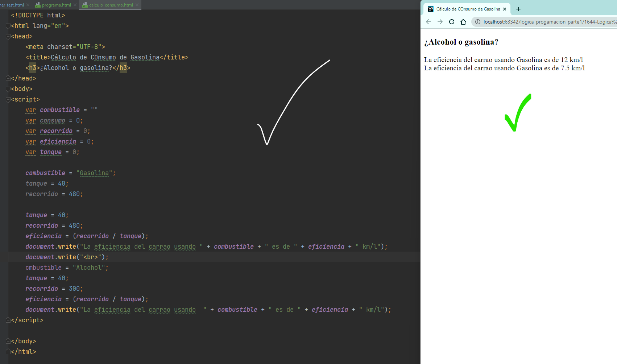Collapse the opening html lang tag fold
The height and width of the screenshot is (364, 617).
[8, 26]
